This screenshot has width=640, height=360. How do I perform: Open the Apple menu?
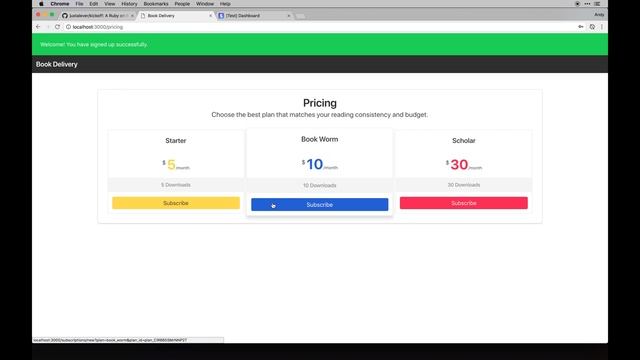41,4
